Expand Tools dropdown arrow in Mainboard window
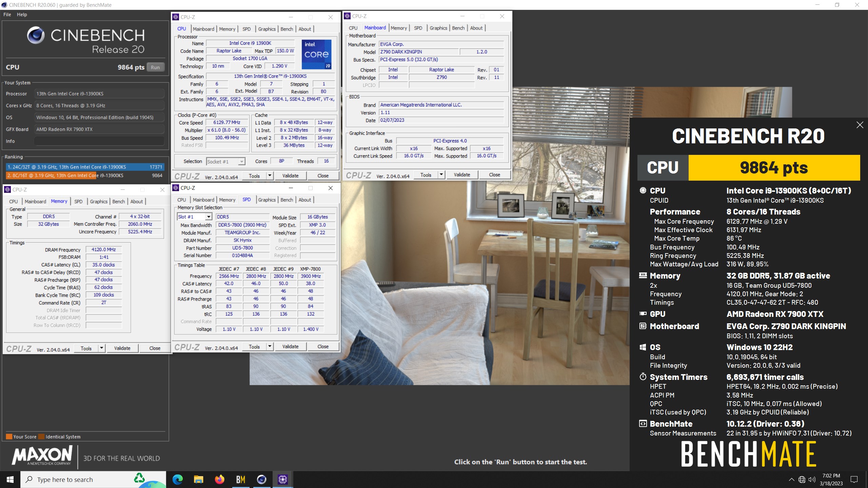868x488 pixels. (x=441, y=175)
